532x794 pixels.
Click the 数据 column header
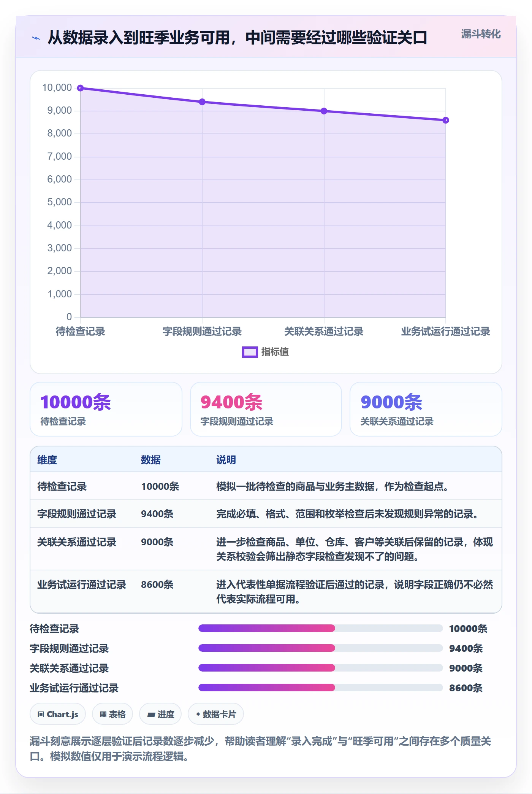[151, 460]
